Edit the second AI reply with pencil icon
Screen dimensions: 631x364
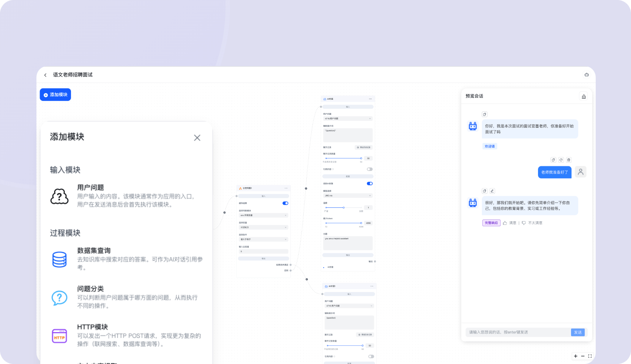pyautogui.click(x=492, y=191)
